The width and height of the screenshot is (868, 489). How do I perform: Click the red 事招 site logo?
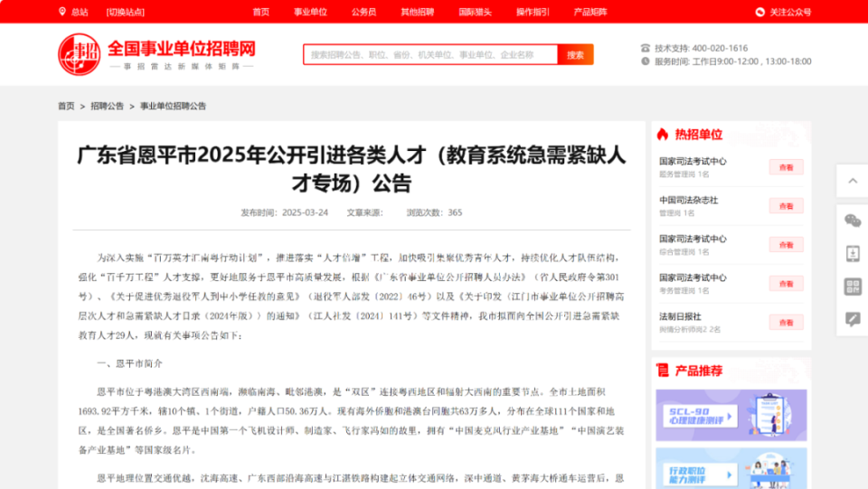pos(80,54)
